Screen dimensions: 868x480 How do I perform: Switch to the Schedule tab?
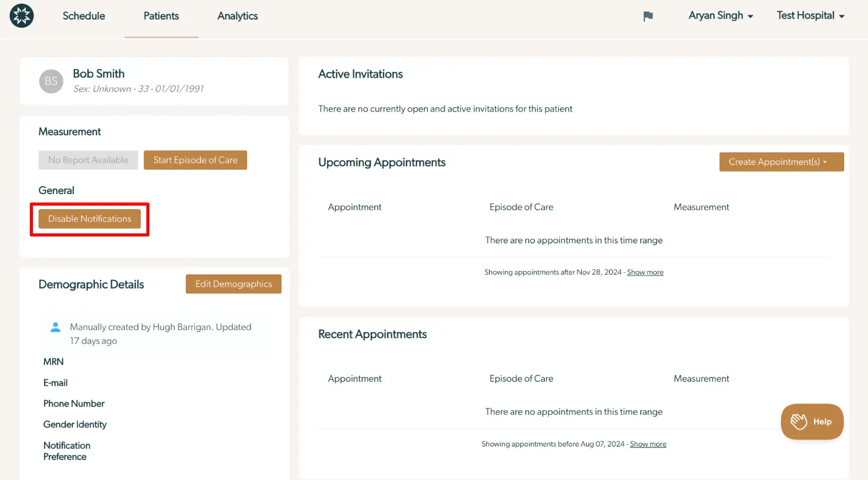tap(83, 16)
